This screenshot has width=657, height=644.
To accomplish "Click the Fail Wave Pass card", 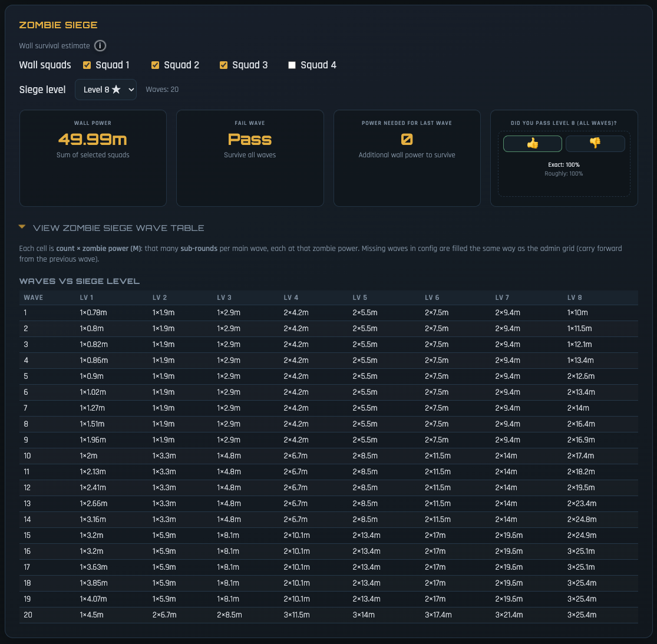I will 250,158.
